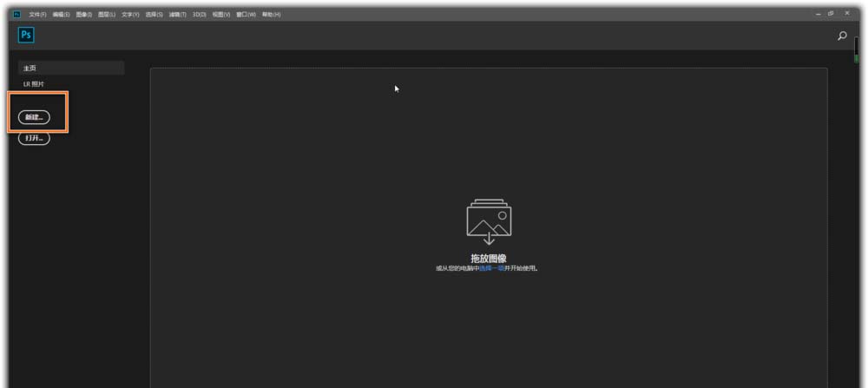Click the 选择一项 link
Viewport: 868px width, 388px height.
(x=491, y=268)
